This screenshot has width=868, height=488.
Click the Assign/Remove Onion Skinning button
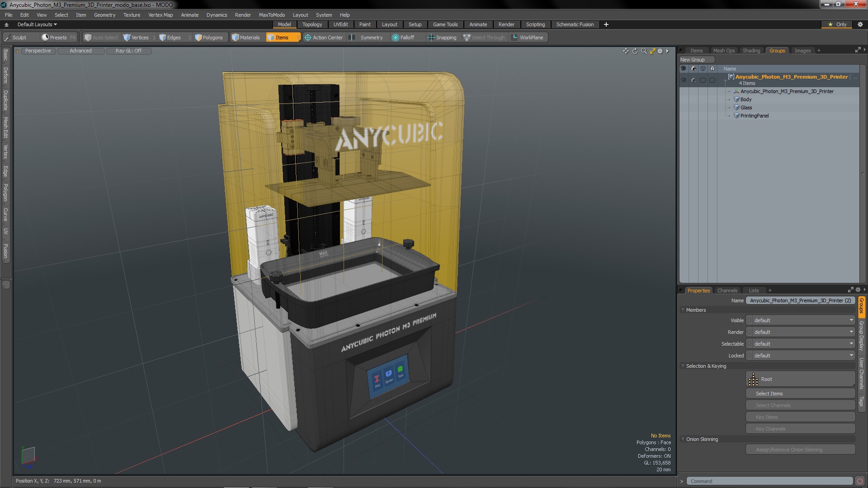tap(789, 450)
